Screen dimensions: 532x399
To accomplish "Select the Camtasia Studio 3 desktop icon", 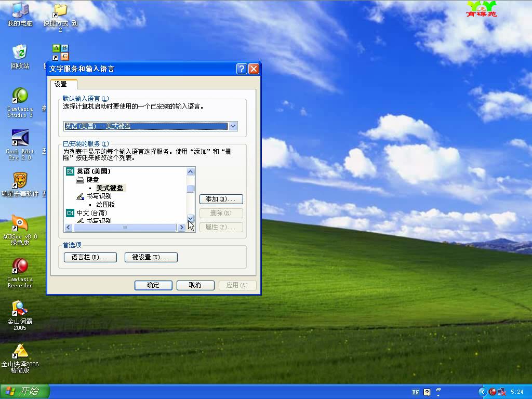I will [20, 102].
